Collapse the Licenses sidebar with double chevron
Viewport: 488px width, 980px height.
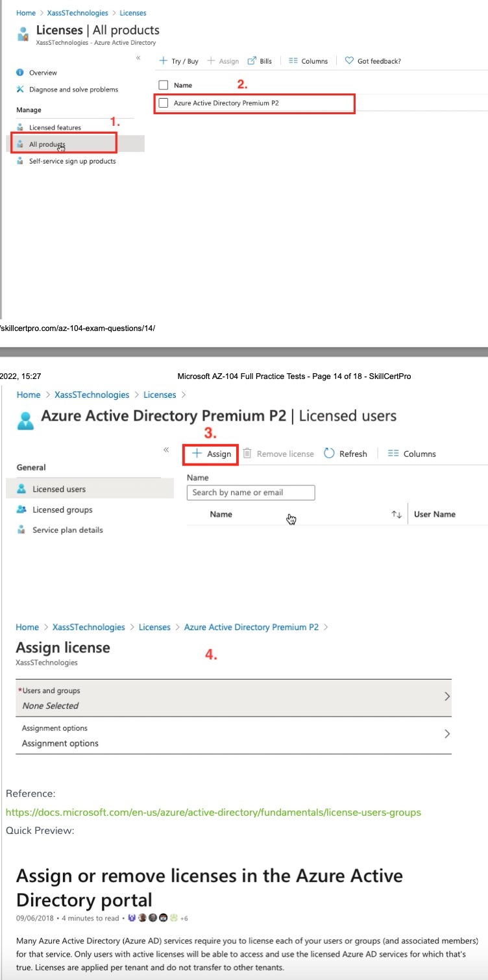(138, 58)
